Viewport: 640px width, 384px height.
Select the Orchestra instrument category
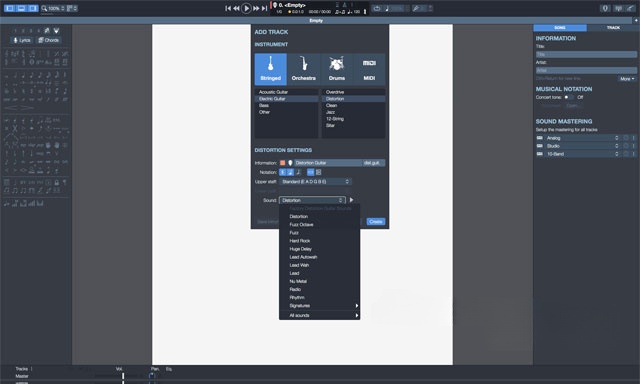(304, 69)
